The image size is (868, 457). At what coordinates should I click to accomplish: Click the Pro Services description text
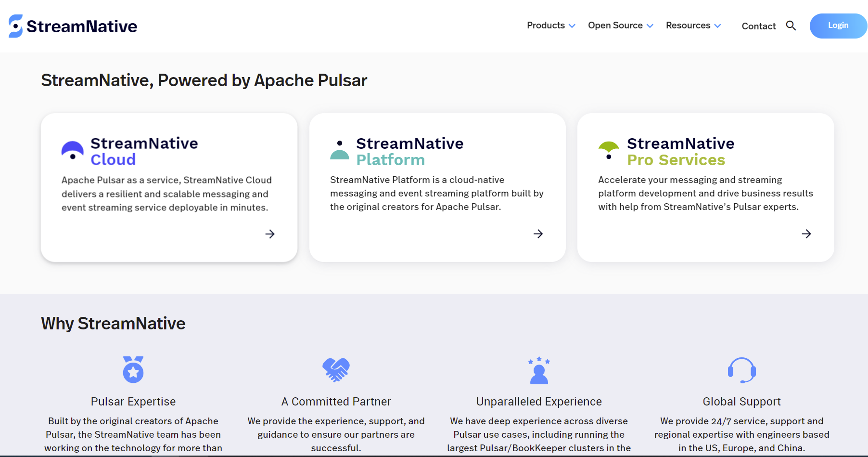click(x=705, y=193)
